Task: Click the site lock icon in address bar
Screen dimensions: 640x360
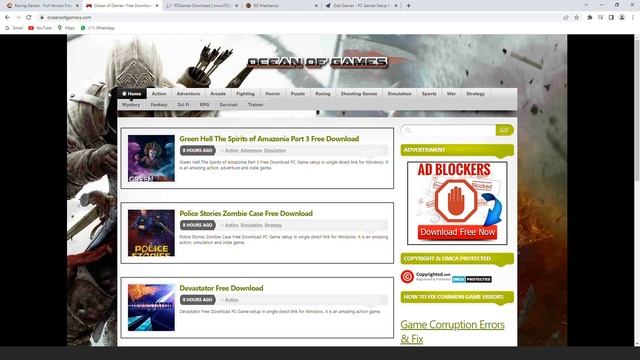Action: [x=42, y=18]
